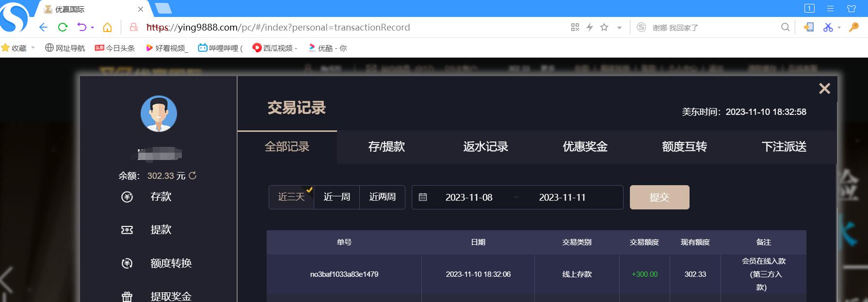Switch to the 返水记录 tab
868x302 pixels.
tap(486, 146)
